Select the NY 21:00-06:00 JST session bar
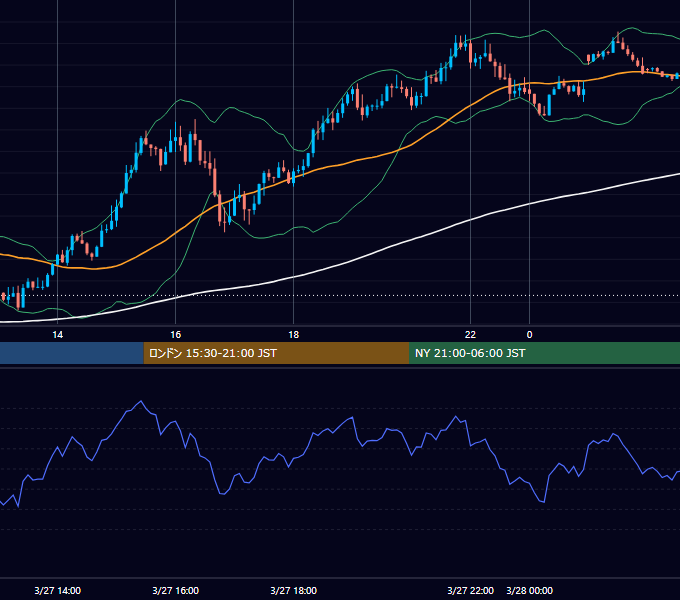The image size is (680, 600). pyautogui.click(x=544, y=353)
